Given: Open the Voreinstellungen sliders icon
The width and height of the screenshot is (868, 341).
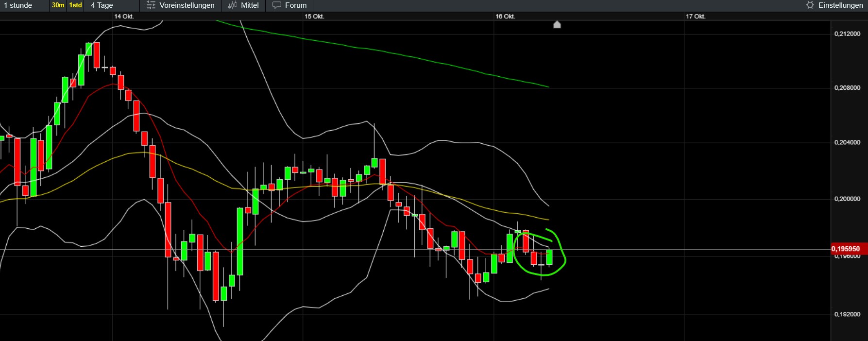Looking at the screenshot, I should [x=151, y=5].
